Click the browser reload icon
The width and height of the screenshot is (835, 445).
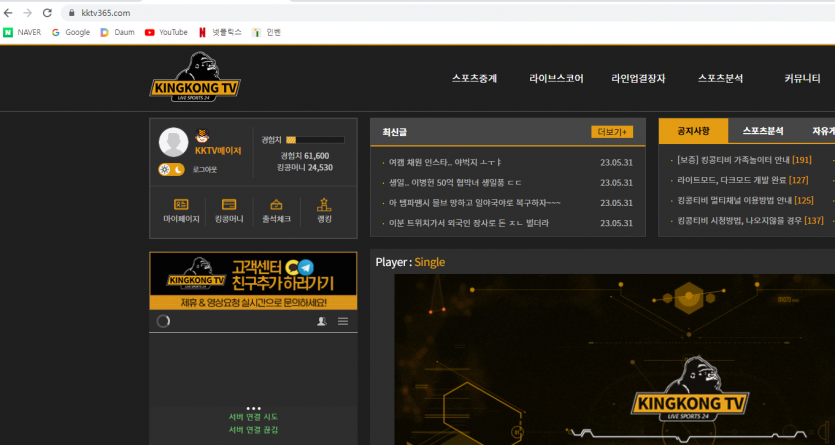pyautogui.click(x=47, y=13)
